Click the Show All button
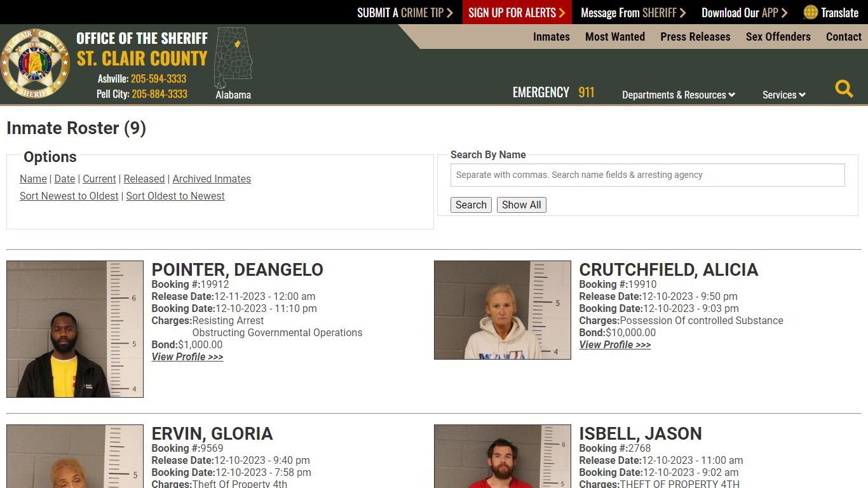868x488 pixels. 522,205
